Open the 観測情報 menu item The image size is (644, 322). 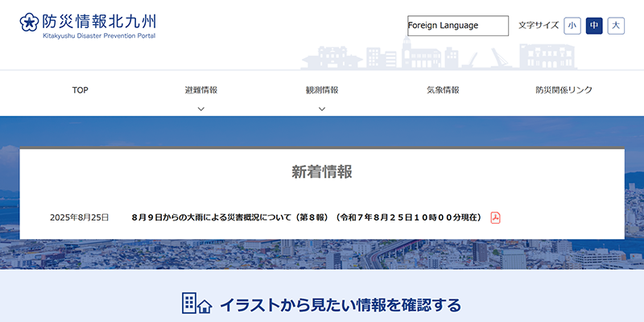click(322, 90)
